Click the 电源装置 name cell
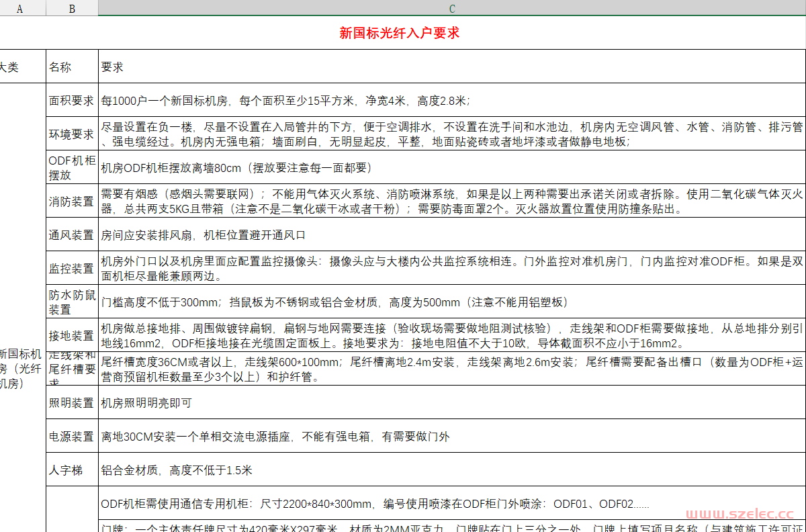Viewport: 806px width, 532px height. coord(73,437)
